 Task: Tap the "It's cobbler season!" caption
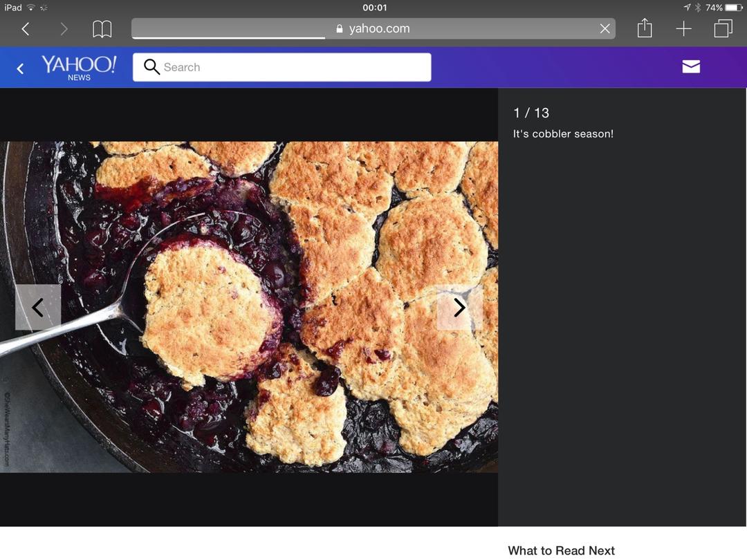click(563, 134)
